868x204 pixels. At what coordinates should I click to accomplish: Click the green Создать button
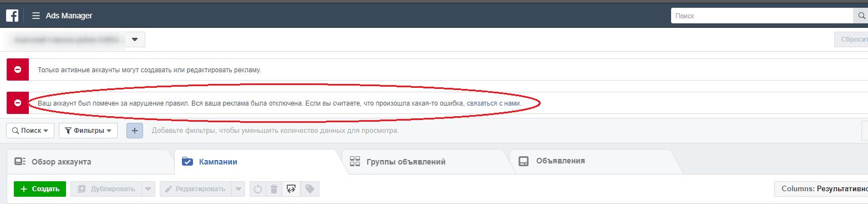[x=40, y=189]
